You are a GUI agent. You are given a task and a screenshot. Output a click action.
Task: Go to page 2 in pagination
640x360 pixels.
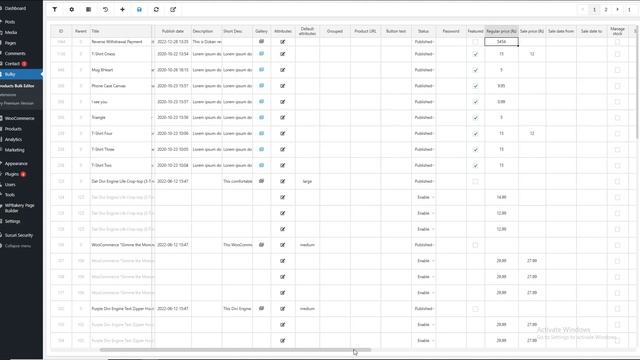(606, 10)
